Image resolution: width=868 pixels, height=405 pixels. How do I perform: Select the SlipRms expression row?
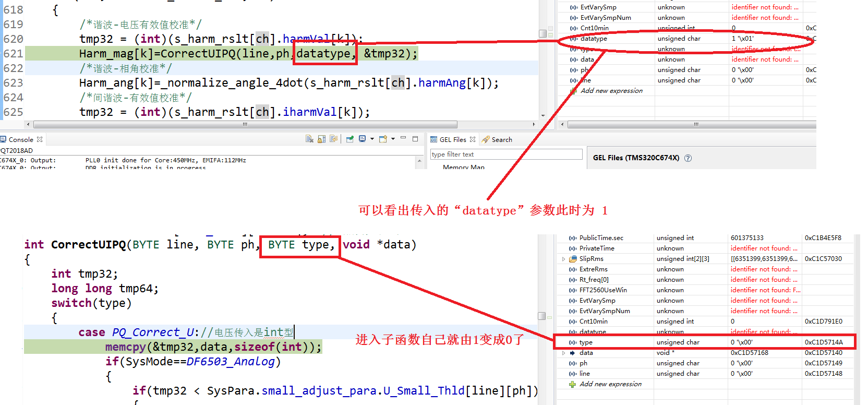(x=705, y=259)
